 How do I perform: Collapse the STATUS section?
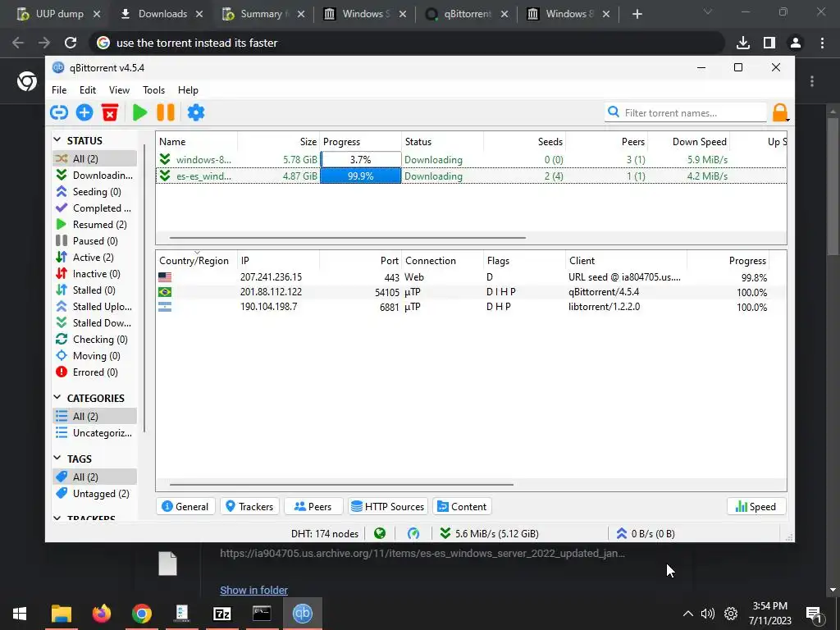57,139
